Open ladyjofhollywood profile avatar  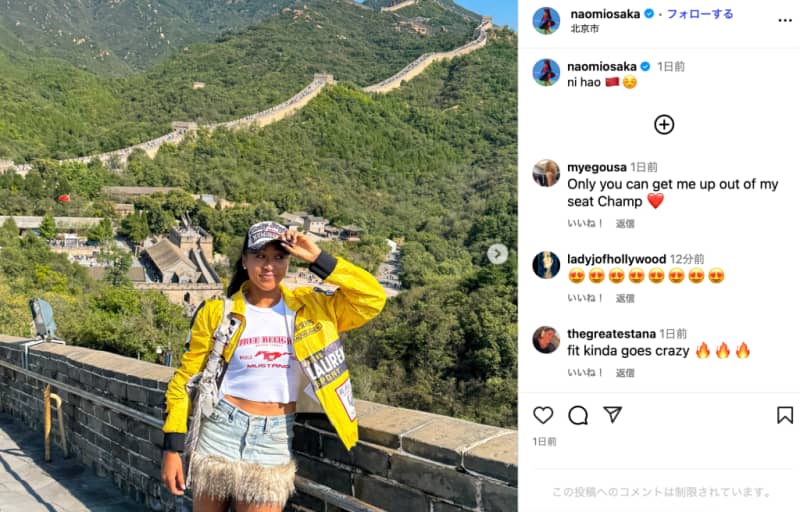pyautogui.click(x=546, y=265)
